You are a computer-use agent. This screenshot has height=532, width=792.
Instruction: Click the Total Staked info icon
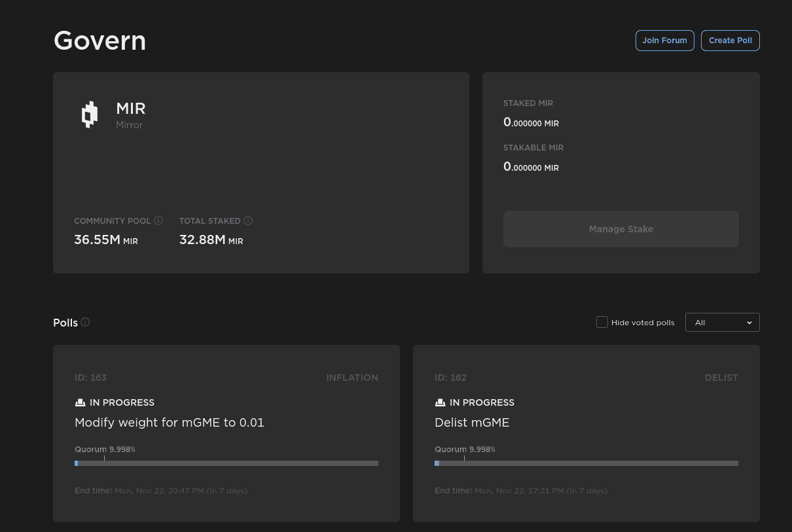tap(247, 221)
